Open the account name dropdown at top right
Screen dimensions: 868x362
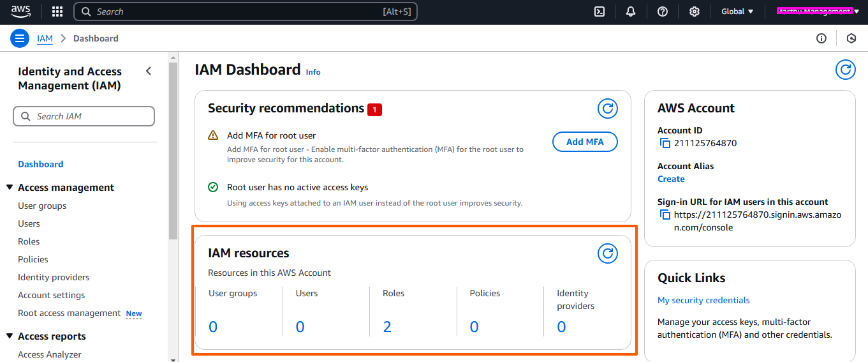click(x=818, y=11)
